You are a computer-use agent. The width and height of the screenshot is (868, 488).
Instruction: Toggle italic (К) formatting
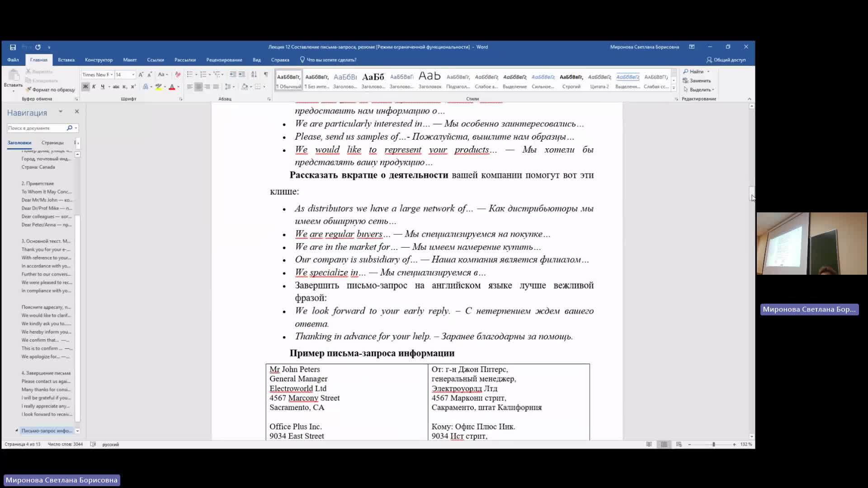94,87
